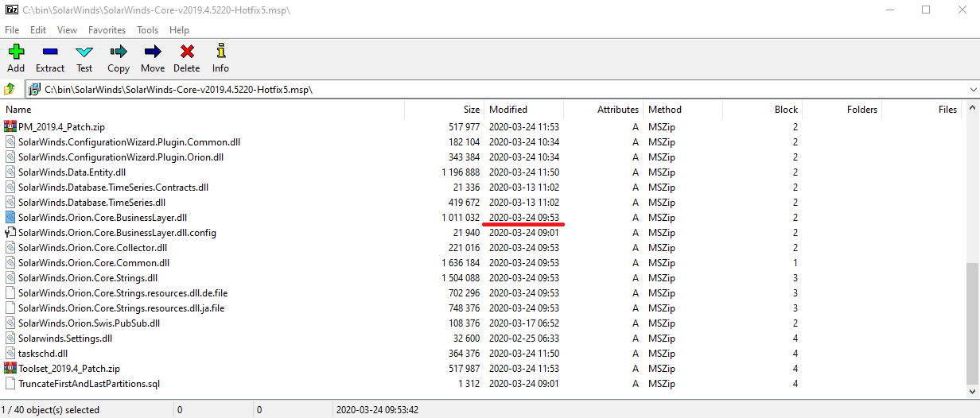This screenshot has width=980, height=418.
Task: Open the View menu
Action: [68, 30]
